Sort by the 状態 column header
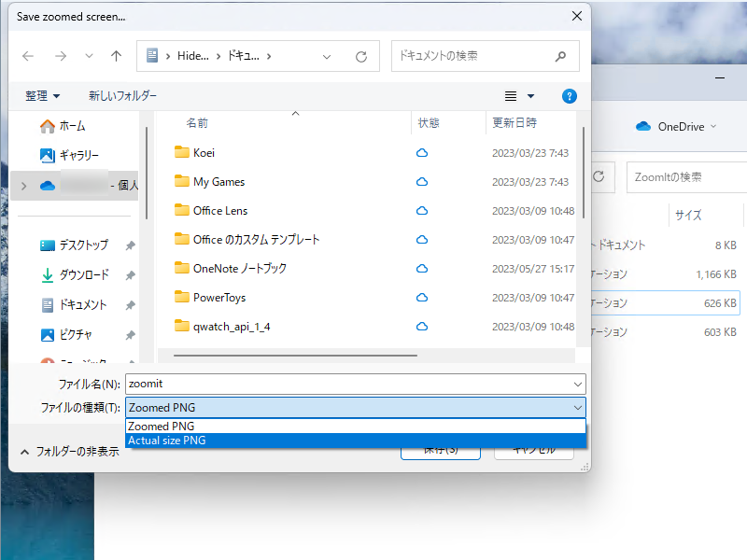The width and height of the screenshot is (747, 560). tap(429, 123)
